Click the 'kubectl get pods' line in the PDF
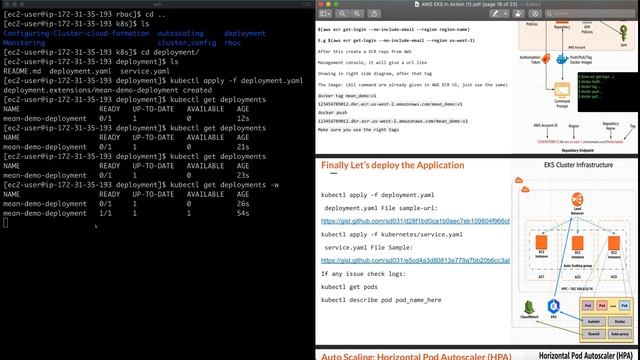The height and width of the screenshot is (360, 640). [x=349, y=287]
